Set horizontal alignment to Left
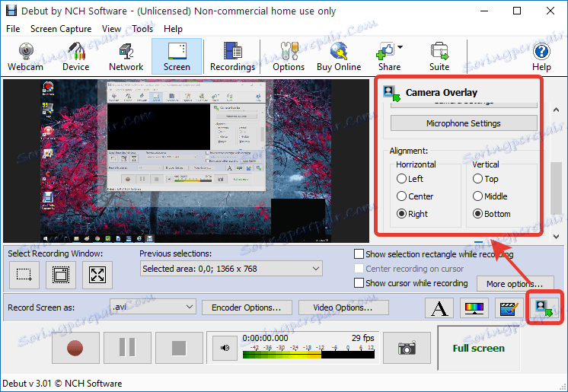Viewport: 568px width, 392px height. click(410, 179)
